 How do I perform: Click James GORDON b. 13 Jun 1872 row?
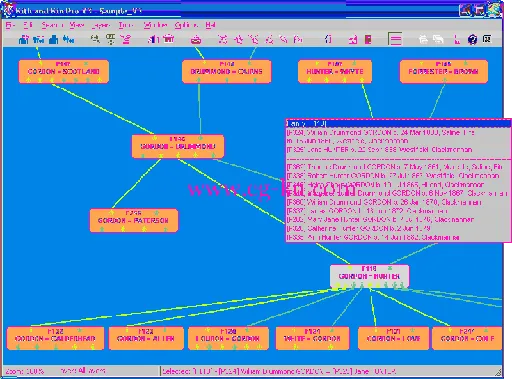click(398, 211)
